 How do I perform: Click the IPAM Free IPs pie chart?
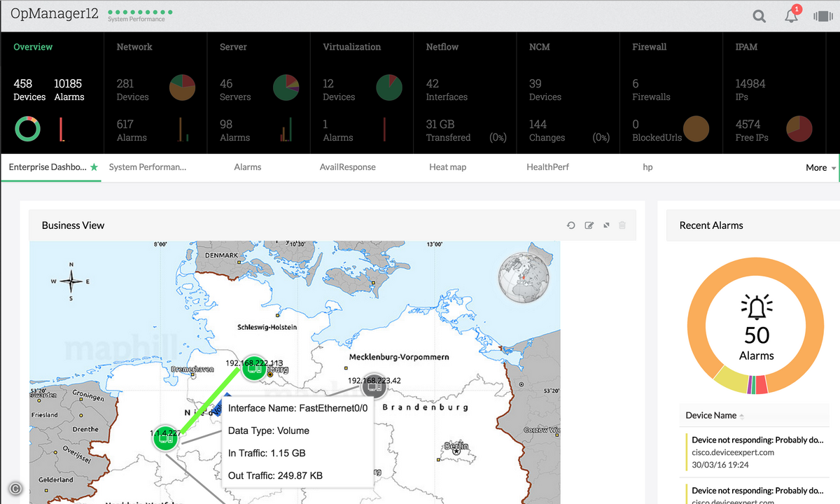point(799,129)
